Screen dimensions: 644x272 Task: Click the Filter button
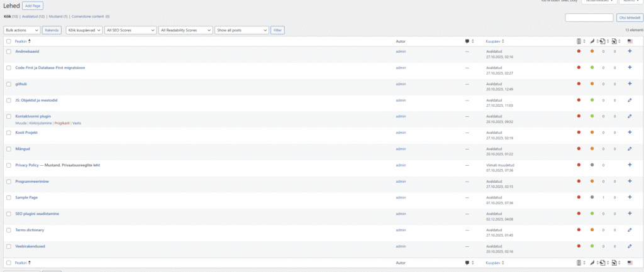coord(277,30)
